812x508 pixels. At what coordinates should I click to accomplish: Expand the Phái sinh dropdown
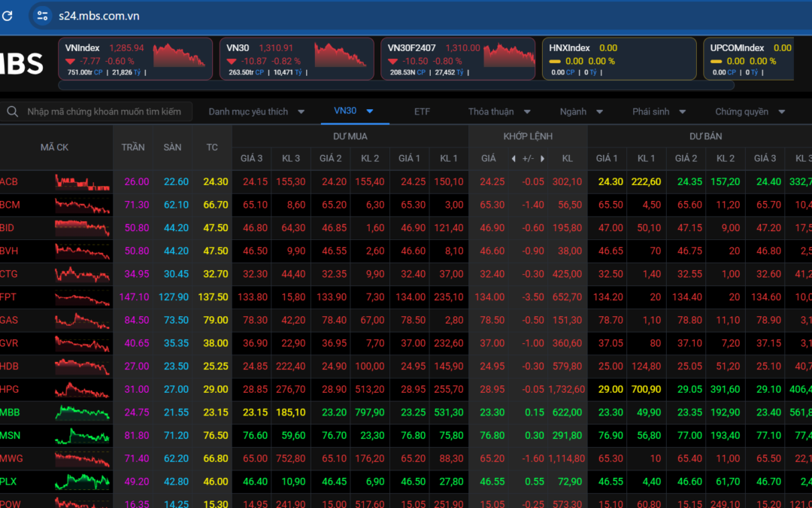pyautogui.click(x=659, y=111)
